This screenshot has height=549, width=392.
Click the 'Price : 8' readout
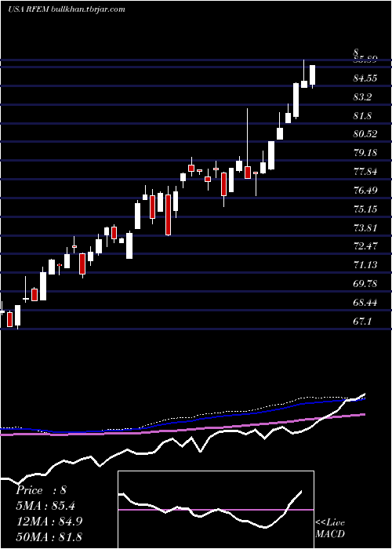click(x=41, y=490)
